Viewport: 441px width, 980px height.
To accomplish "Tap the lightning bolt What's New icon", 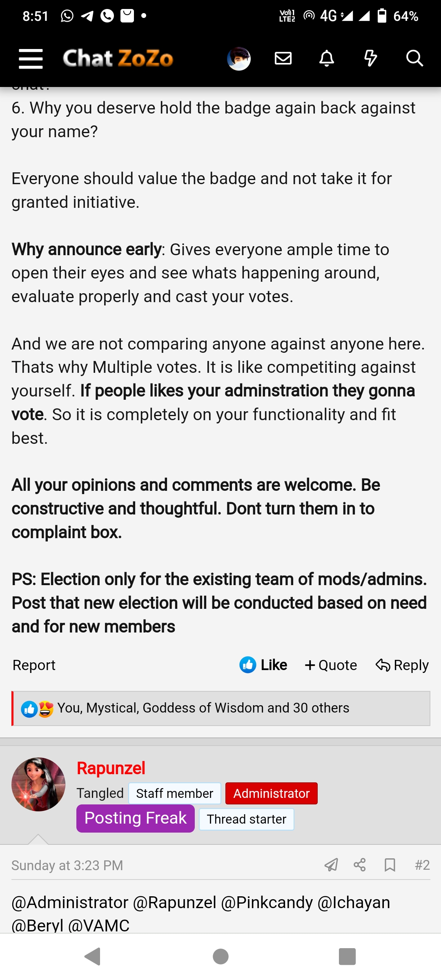I will click(x=370, y=58).
